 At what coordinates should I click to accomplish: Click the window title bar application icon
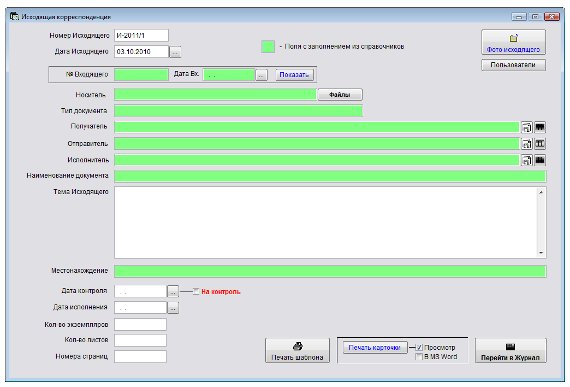[14, 16]
